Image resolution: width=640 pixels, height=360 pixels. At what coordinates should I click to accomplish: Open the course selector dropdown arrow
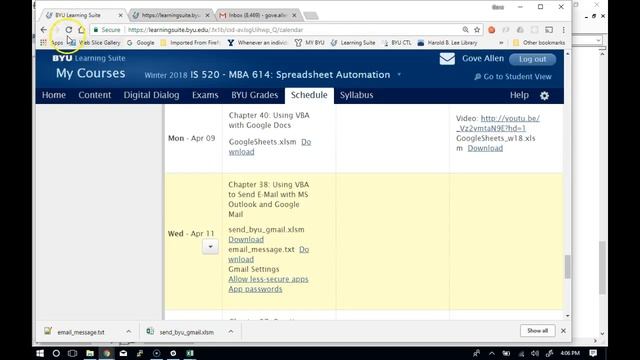pos(399,75)
